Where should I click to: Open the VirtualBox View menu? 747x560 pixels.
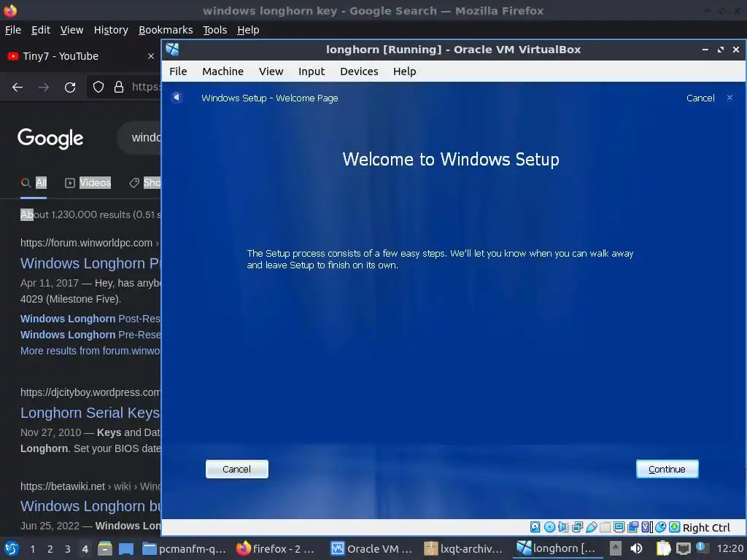click(271, 71)
